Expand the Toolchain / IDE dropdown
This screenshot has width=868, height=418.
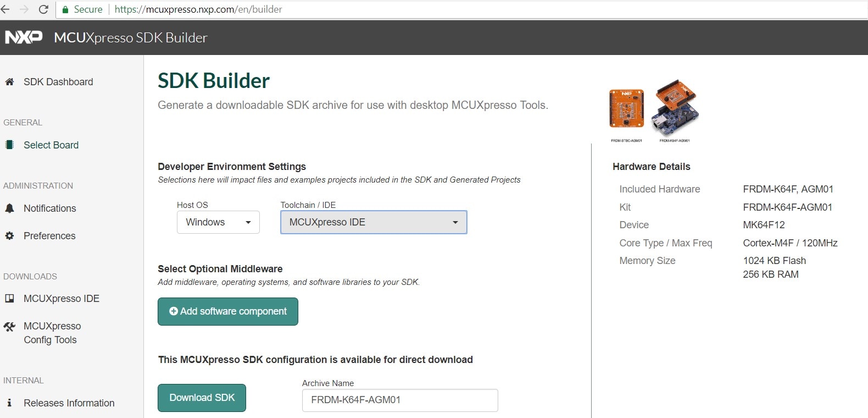pos(374,222)
